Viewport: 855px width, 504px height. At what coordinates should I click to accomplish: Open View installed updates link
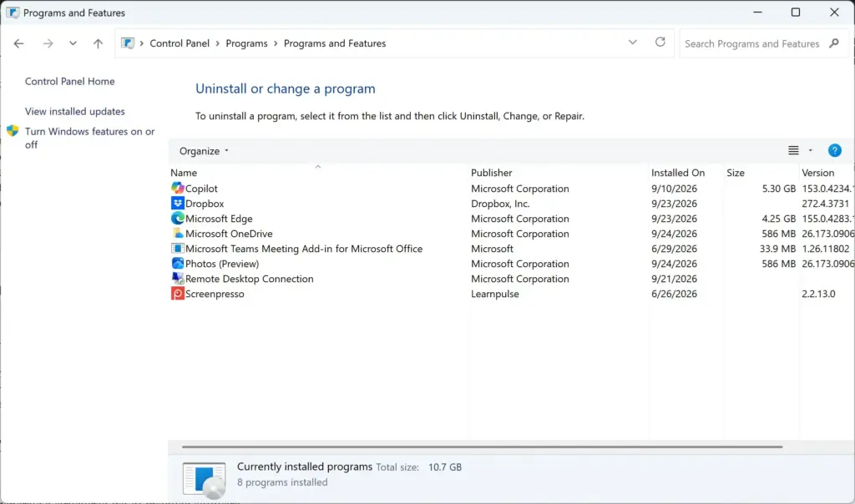pyautogui.click(x=74, y=111)
